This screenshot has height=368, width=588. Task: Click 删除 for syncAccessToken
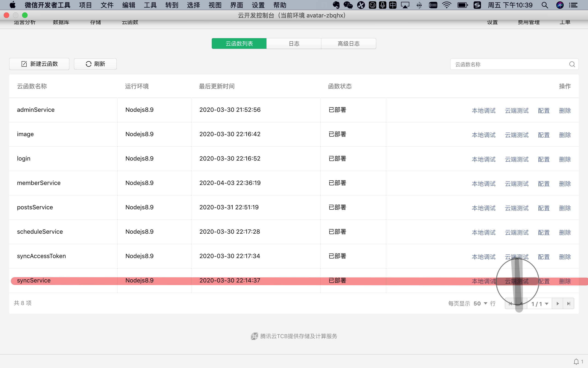565,256
